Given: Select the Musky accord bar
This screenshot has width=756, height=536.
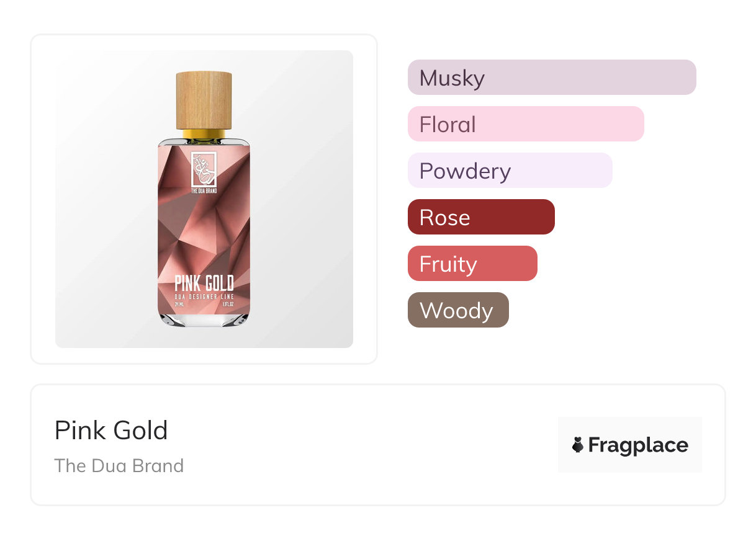Looking at the screenshot, I should (x=552, y=78).
